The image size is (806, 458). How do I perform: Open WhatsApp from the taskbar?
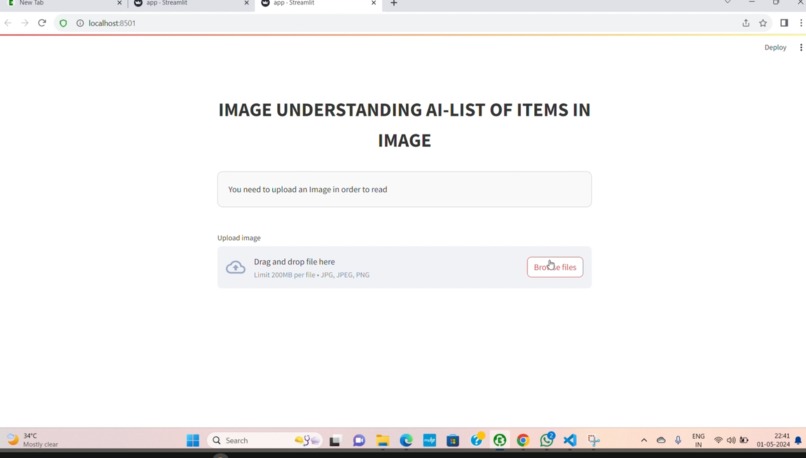547,439
